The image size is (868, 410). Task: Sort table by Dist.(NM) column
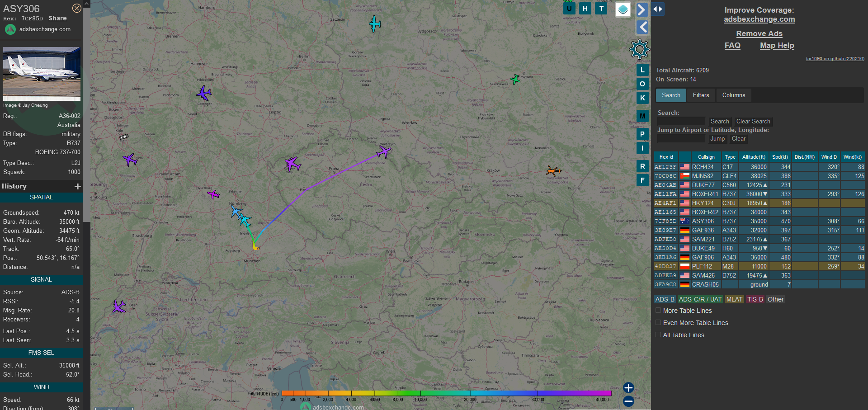click(805, 157)
